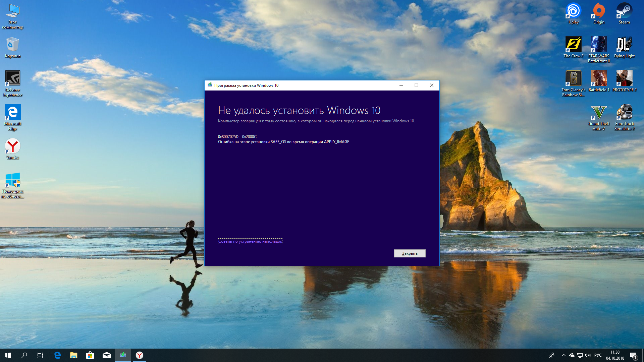This screenshot has width=644, height=362.
Task: Minimize the Программа установки Windows 10 window
Action: click(x=401, y=85)
